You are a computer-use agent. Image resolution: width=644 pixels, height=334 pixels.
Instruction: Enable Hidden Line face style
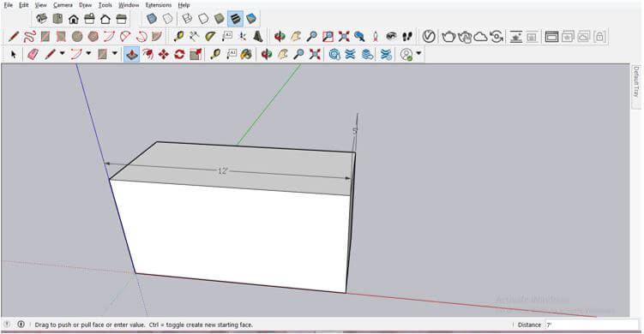tap(203, 19)
